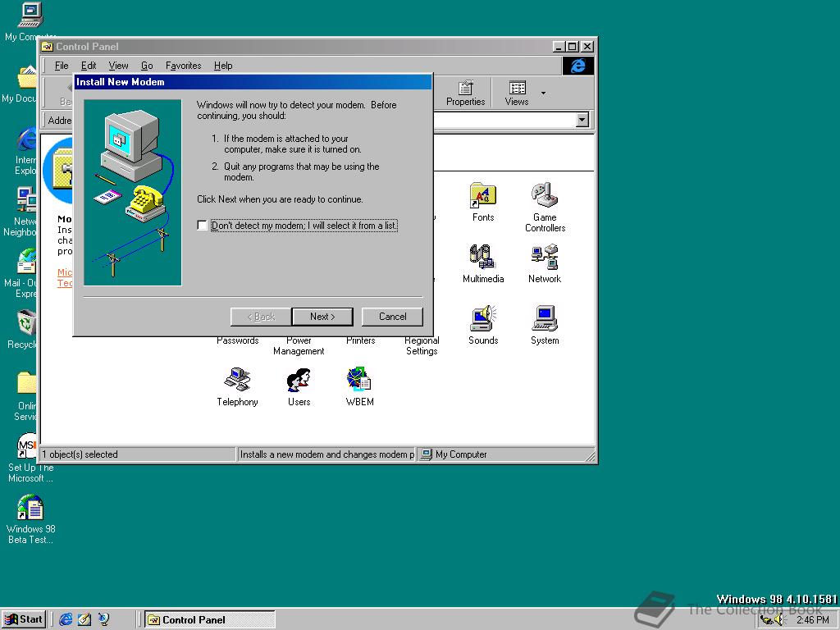Expand the Address bar dropdown
Screen dimensions: 840x630
(x=582, y=120)
